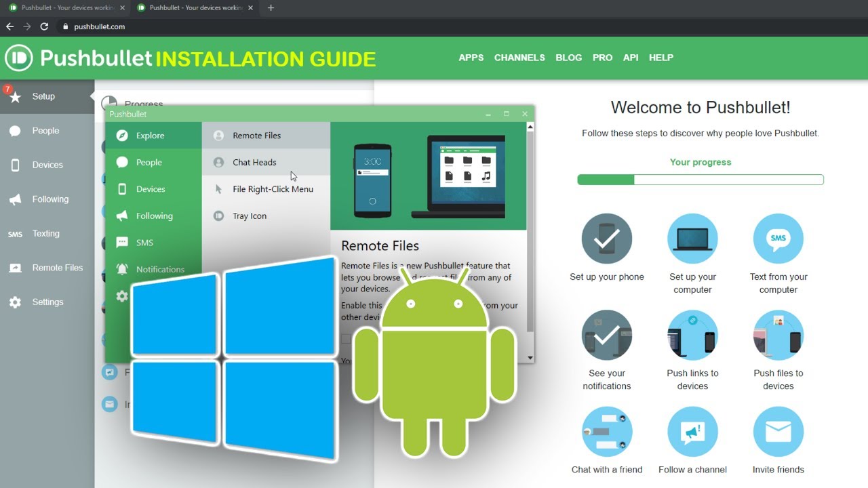
Task: Open the Settings gear in website sidebar
Action: coord(15,302)
